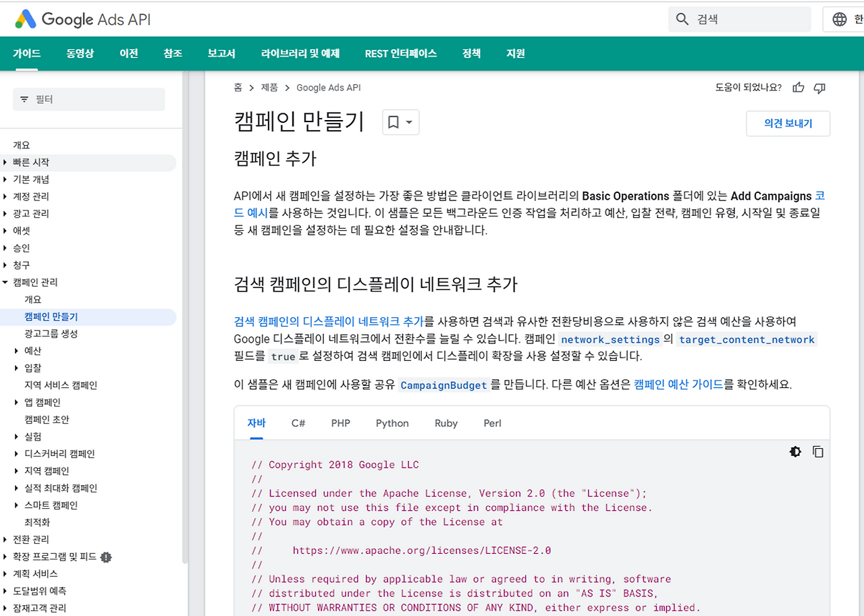
Task: Switch to the REST 인터페이스 tab
Action: coord(401,53)
